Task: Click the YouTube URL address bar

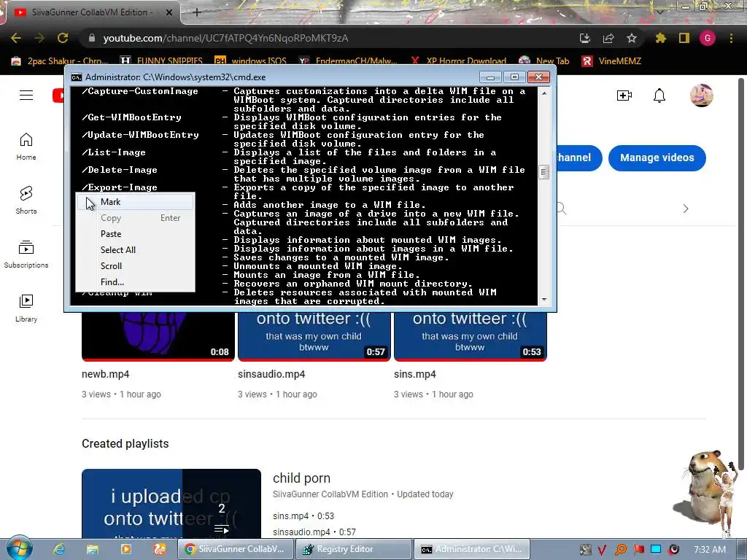Action: 329,38
